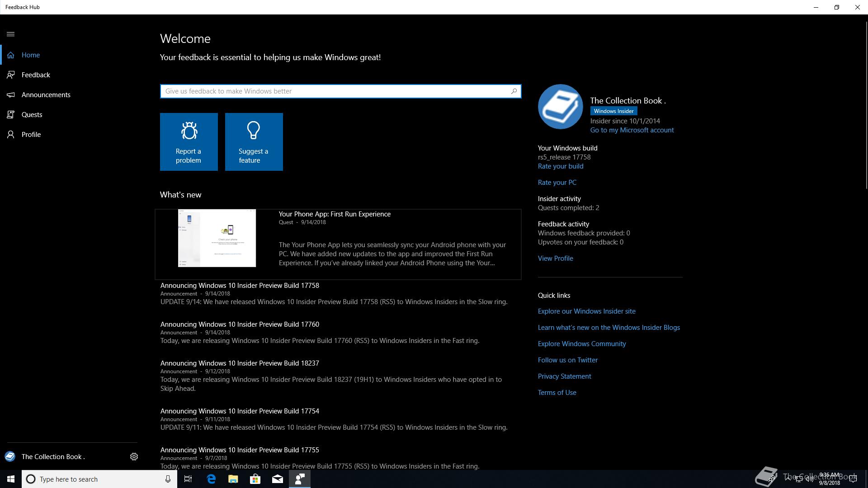
Task: Select 'rs5_release 17758' build text
Action: tap(564, 157)
